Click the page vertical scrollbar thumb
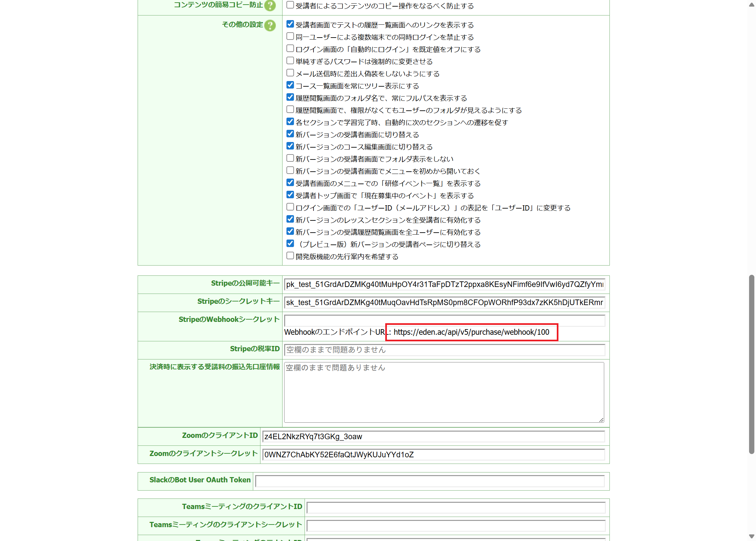 click(752, 364)
